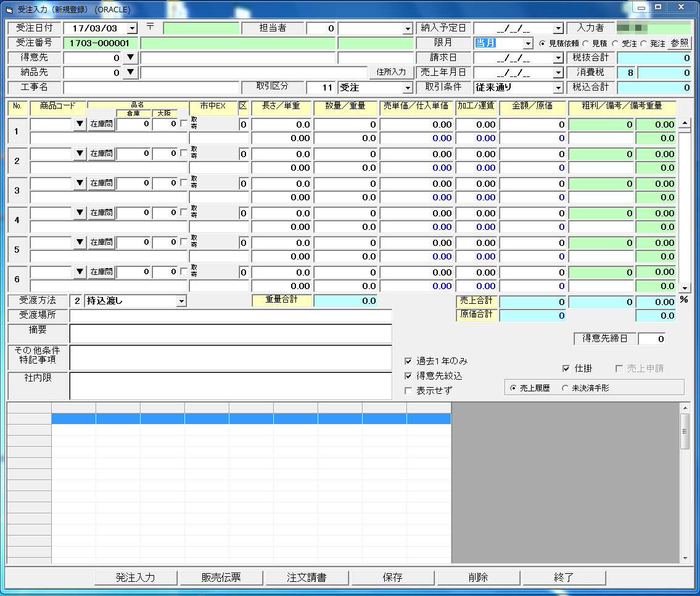This screenshot has width=700, height=596.
Task: Toggle row 1 取寄 checkbox
Action: 184,123
